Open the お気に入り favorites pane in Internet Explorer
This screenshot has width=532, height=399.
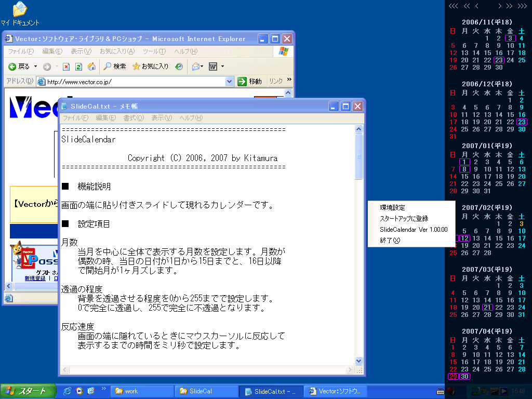tap(151, 66)
